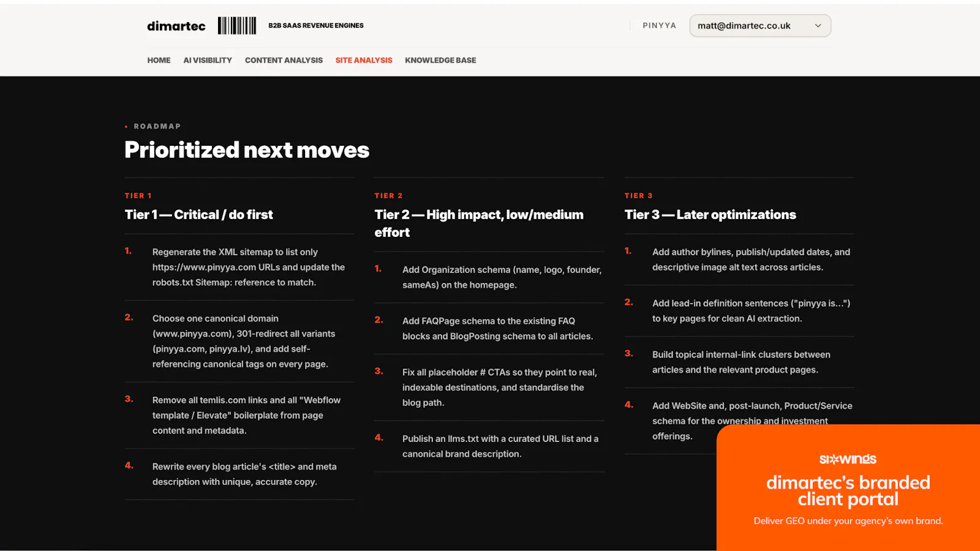Click the B2B SaaS Revenue Engines tagline

click(x=316, y=26)
